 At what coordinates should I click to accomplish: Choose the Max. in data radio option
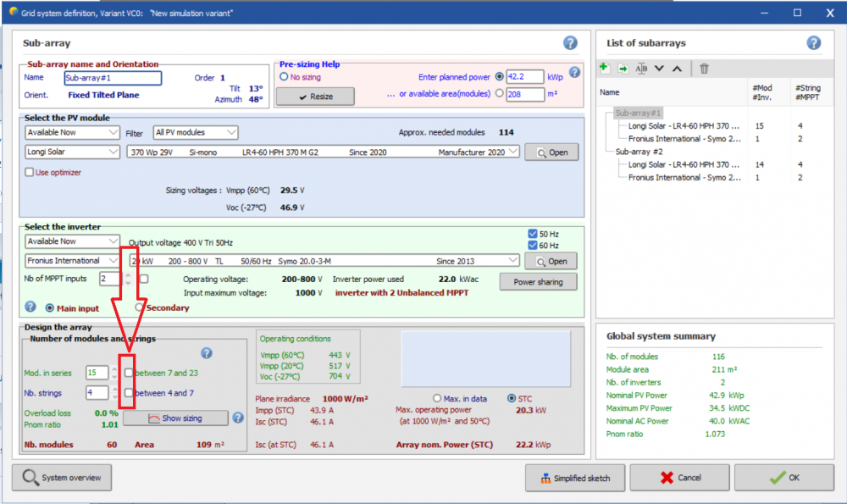437,398
